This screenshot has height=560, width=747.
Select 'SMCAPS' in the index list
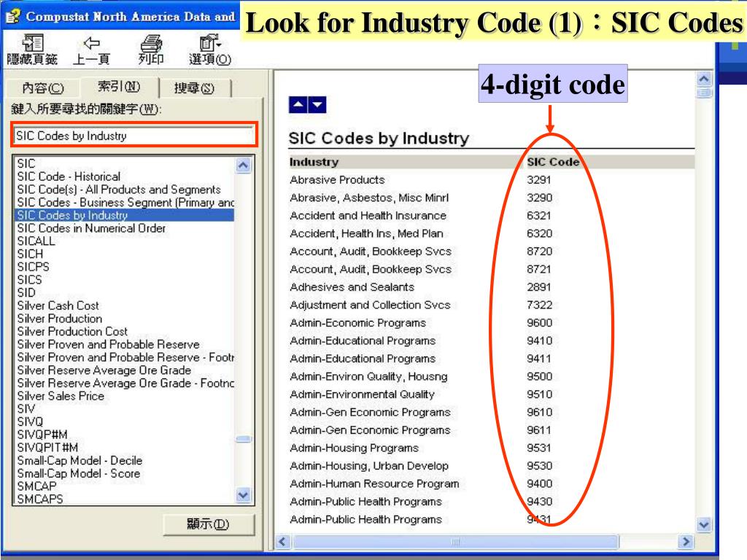pyautogui.click(x=40, y=499)
